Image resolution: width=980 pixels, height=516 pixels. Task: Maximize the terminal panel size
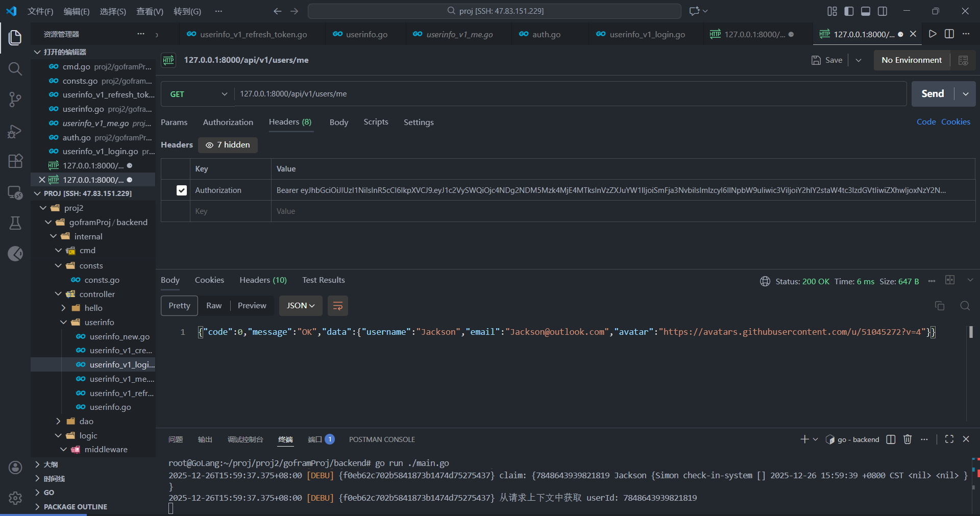(x=949, y=439)
